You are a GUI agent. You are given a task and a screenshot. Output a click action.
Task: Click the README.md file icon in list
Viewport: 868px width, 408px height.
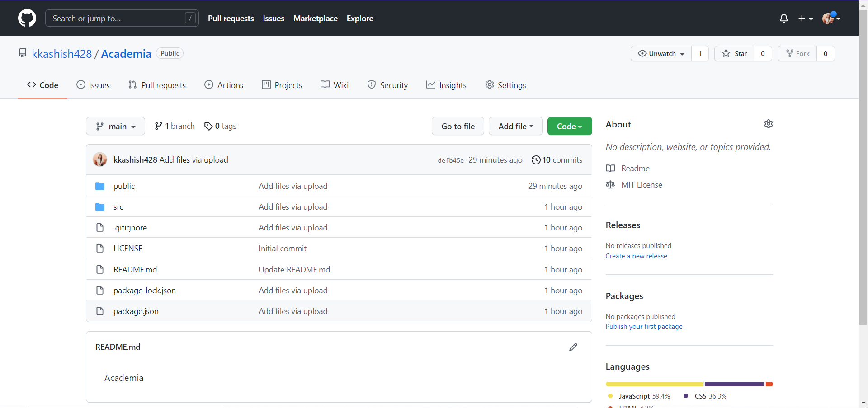point(100,270)
